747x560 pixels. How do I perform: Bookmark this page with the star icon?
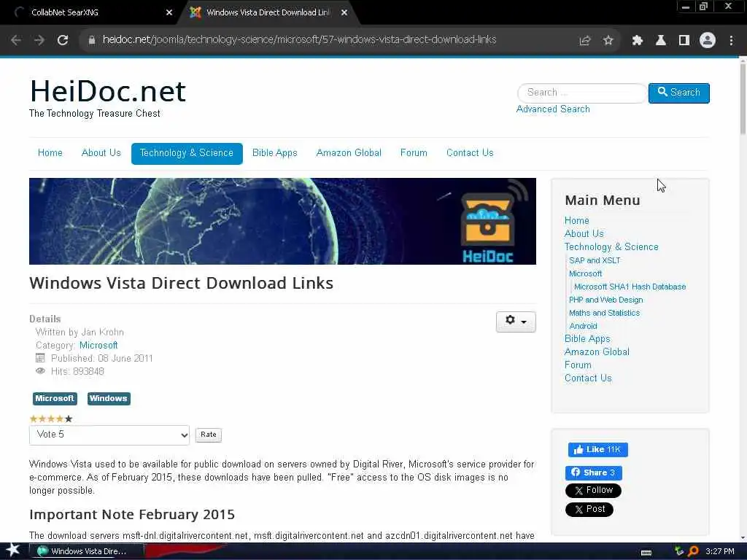coord(608,41)
